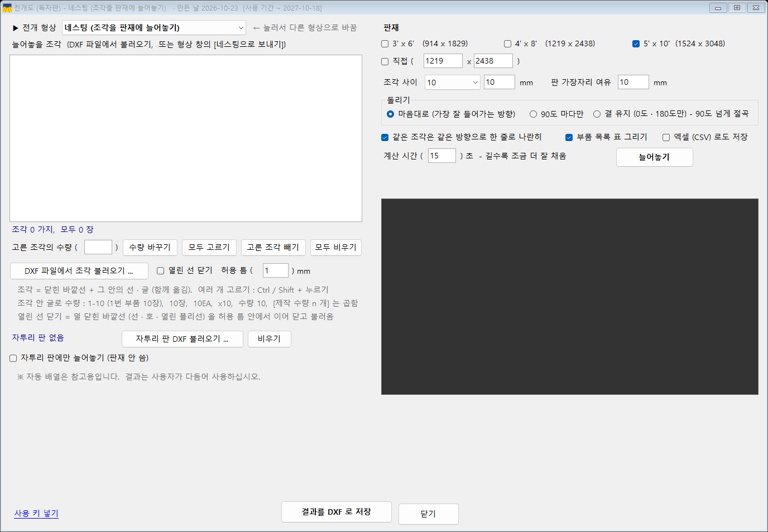This screenshot has height=532, width=768.
Task: Open DXF 파일에서 조각 불러오기 button
Action: click(x=79, y=271)
